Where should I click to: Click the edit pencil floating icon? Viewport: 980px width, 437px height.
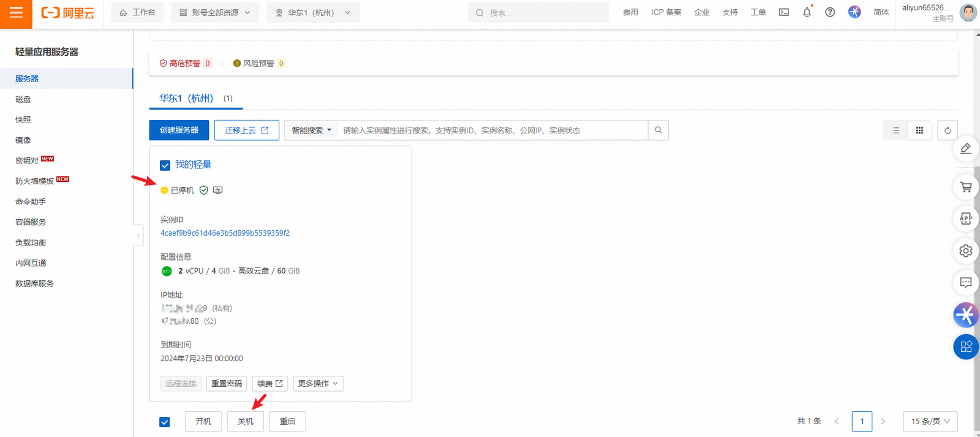tap(966, 149)
